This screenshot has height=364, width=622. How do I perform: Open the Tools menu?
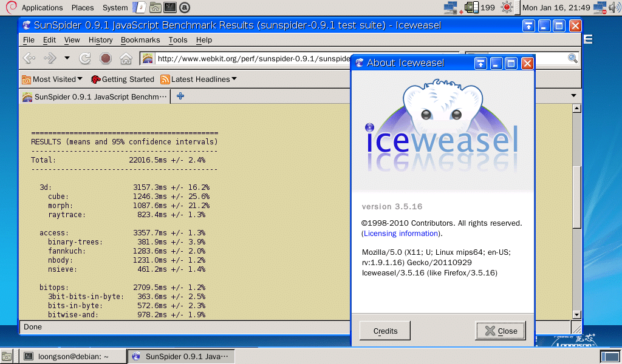click(178, 40)
